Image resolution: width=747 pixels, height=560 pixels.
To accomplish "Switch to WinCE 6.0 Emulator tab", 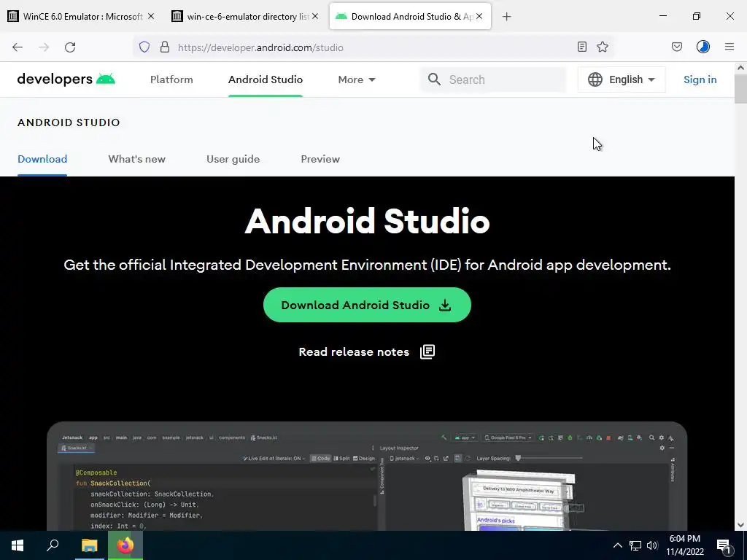I will click(x=76, y=17).
